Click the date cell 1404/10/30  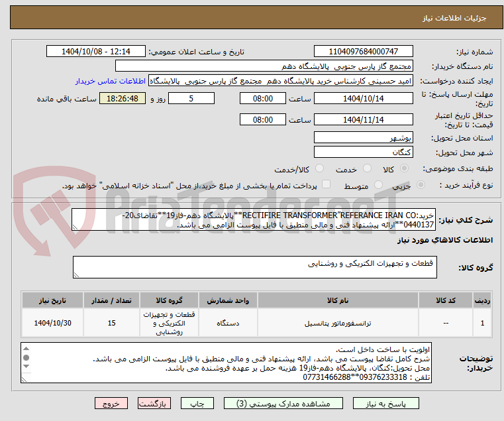(53, 323)
